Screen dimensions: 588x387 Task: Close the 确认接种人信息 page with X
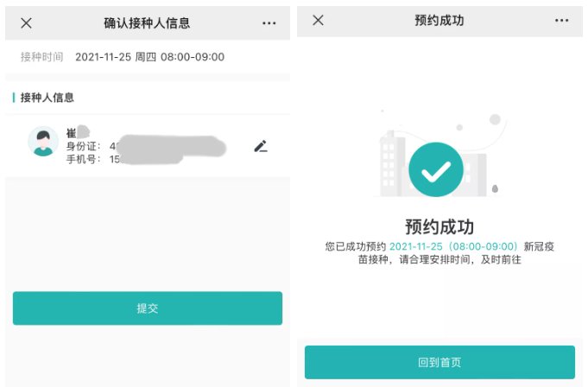click(x=26, y=23)
